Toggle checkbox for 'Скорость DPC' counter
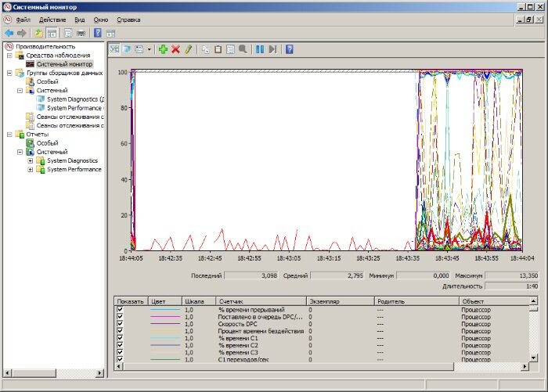This screenshot has height=392, width=548. (x=120, y=324)
